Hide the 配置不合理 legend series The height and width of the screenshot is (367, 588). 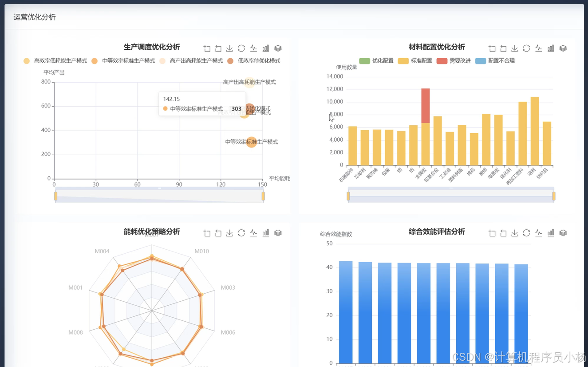coord(495,61)
